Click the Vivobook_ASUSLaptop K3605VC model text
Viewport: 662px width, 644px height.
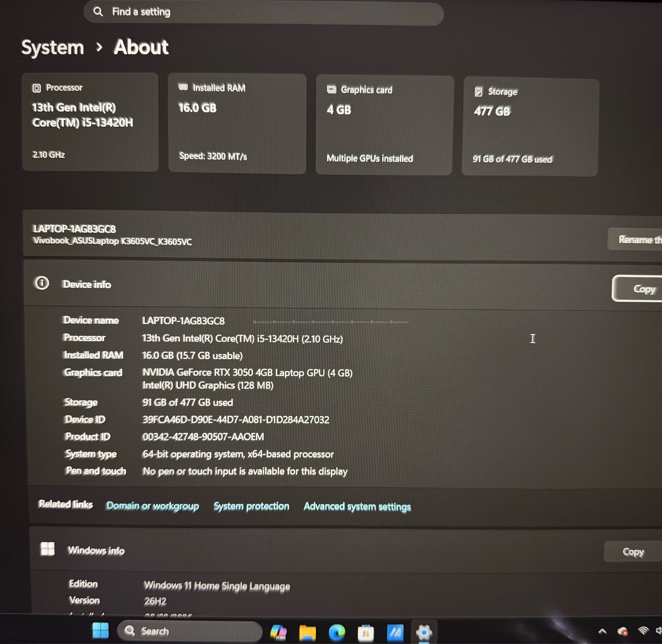(113, 241)
